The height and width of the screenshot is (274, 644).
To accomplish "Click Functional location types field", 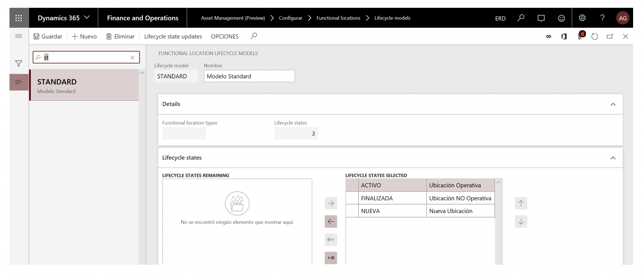I will click(184, 133).
